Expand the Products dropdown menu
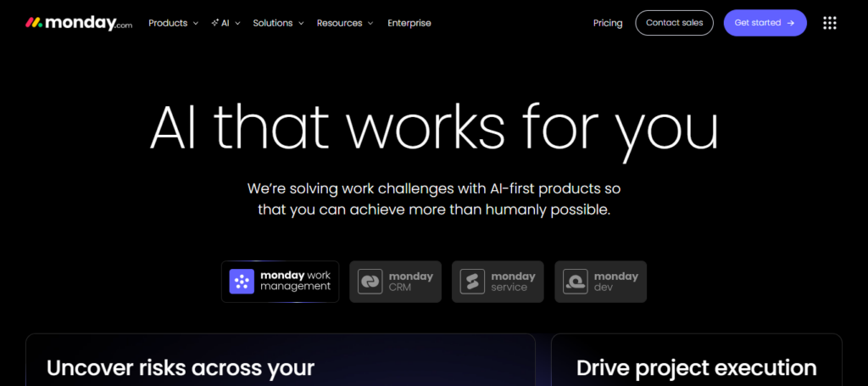The height and width of the screenshot is (386, 868). click(x=173, y=23)
